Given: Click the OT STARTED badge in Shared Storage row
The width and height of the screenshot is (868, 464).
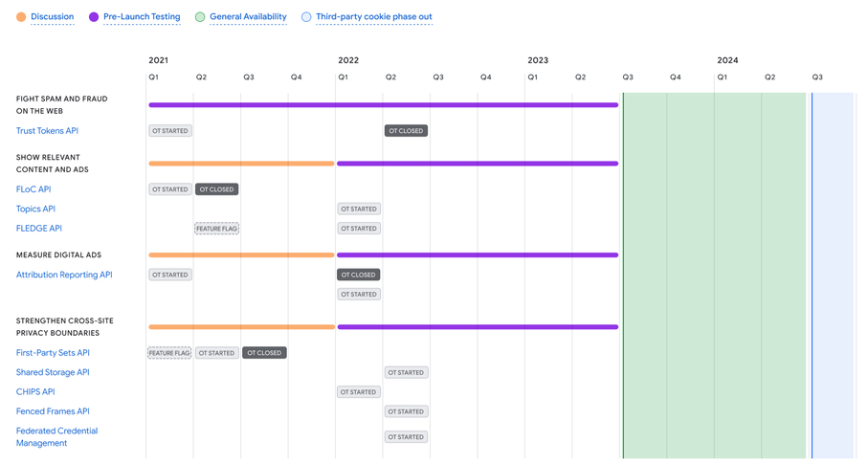Looking at the screenshot, I should point(406,373).
